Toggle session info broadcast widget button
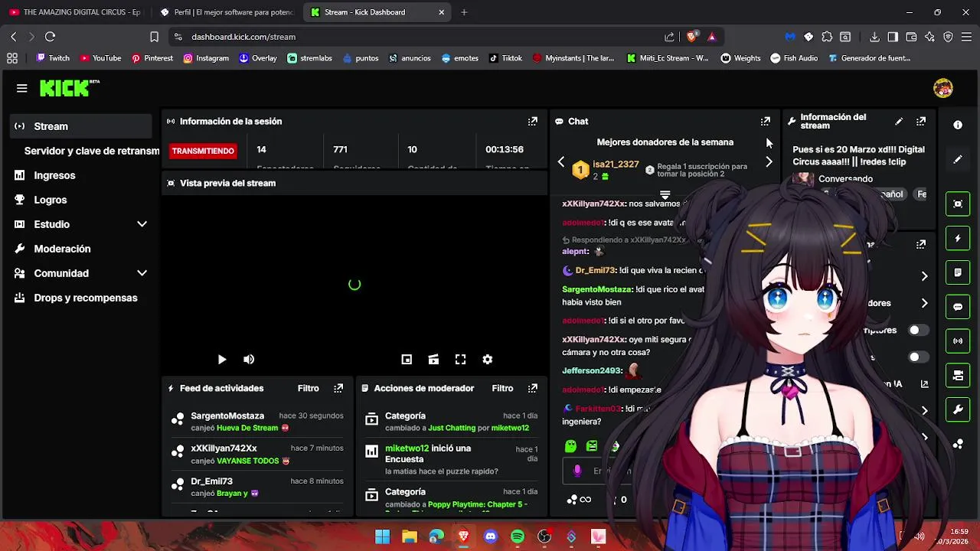 coord(958,341)
